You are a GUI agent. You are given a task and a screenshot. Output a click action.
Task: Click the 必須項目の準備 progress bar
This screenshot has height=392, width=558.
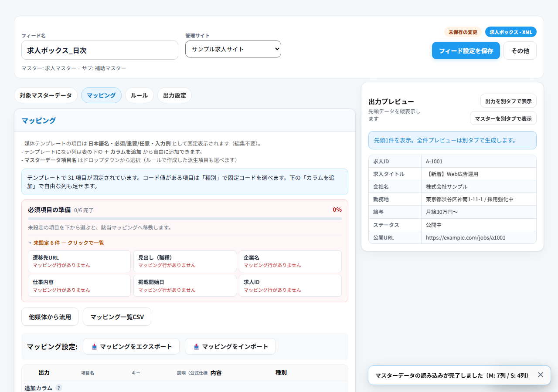185,219
